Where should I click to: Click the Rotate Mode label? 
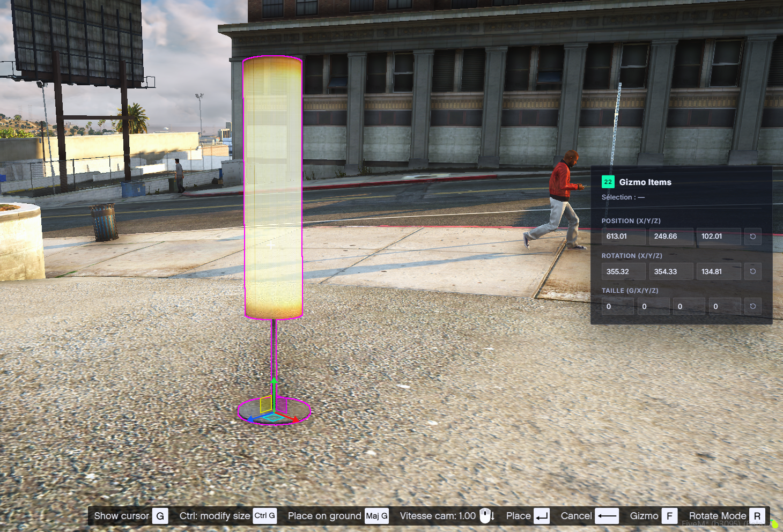tap(718, 516)
